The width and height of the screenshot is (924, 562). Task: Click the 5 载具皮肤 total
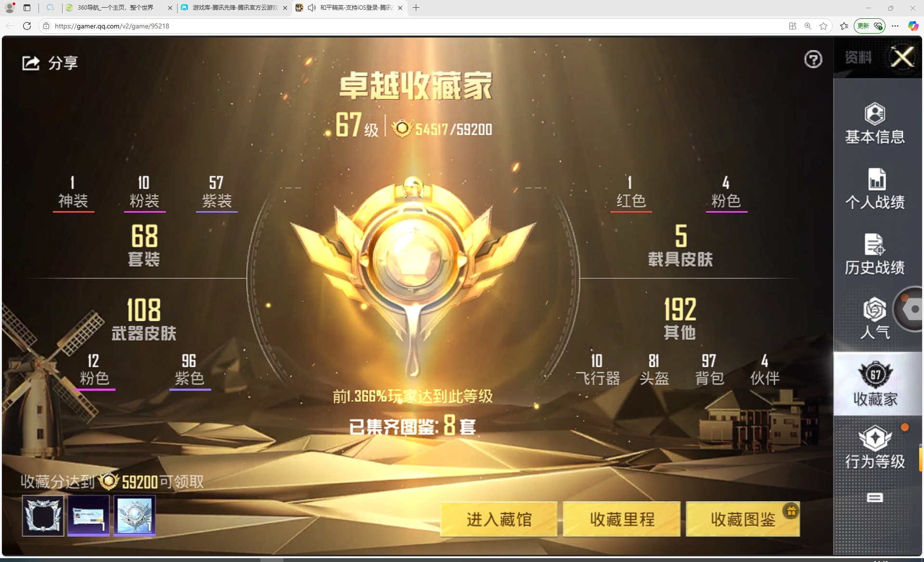(680, 245)
